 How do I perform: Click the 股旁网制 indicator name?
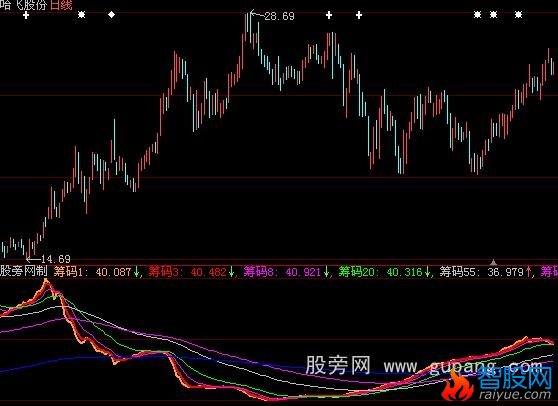pos(23,271)
